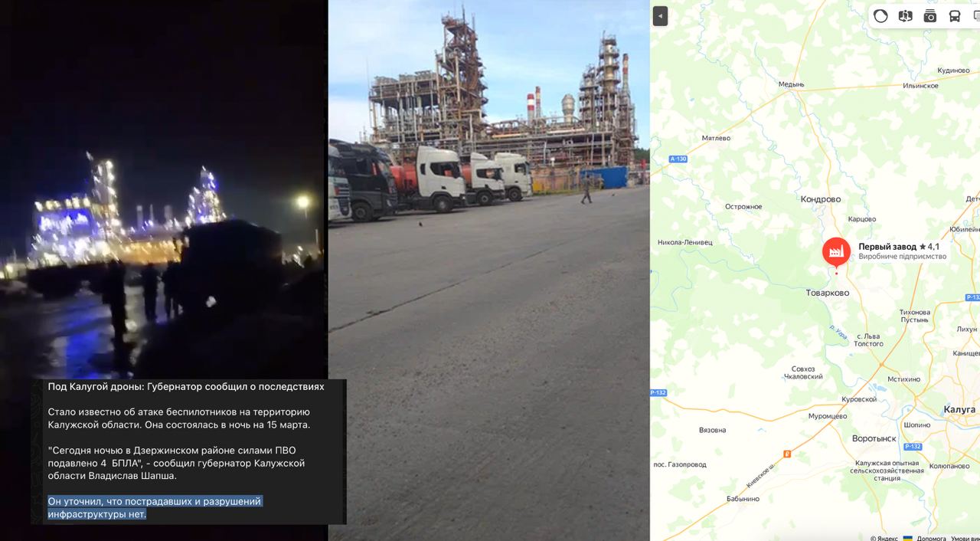Open street panoramas pedestrian map icon

click(905, 16)
